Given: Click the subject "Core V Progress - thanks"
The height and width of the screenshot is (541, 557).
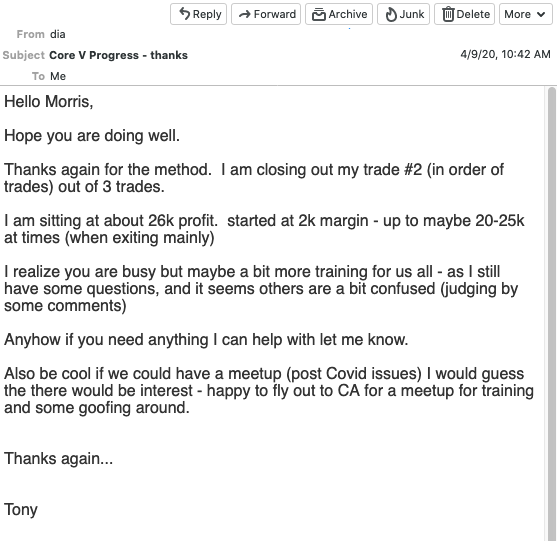Looking at the screenshot, I should coord(118,55).
